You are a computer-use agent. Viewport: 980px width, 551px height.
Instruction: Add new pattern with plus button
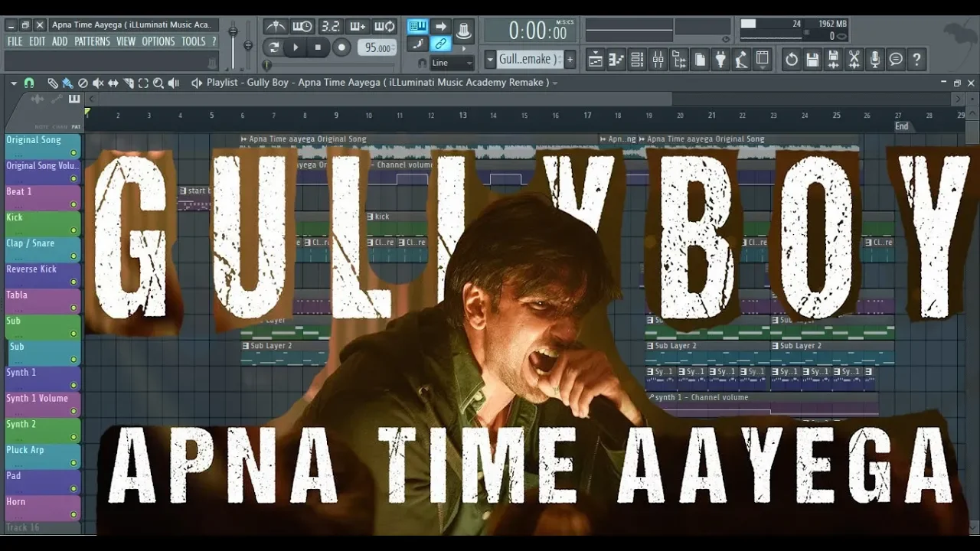570,59
